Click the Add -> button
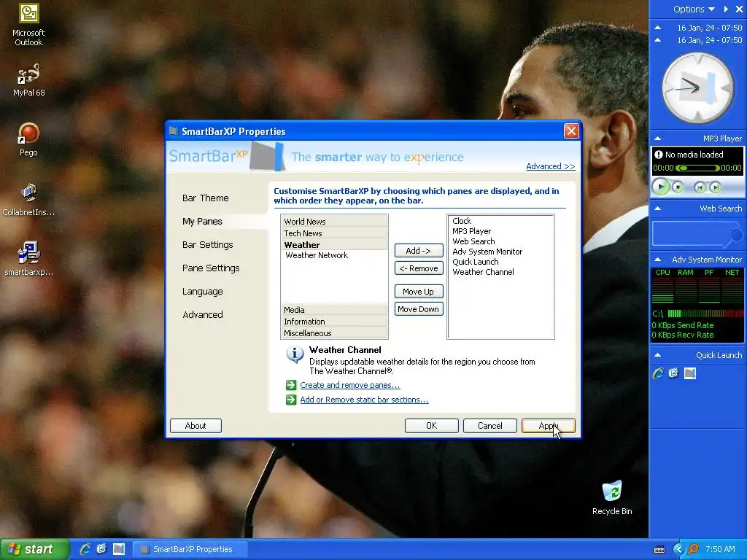747x560 pixels. 419,251
